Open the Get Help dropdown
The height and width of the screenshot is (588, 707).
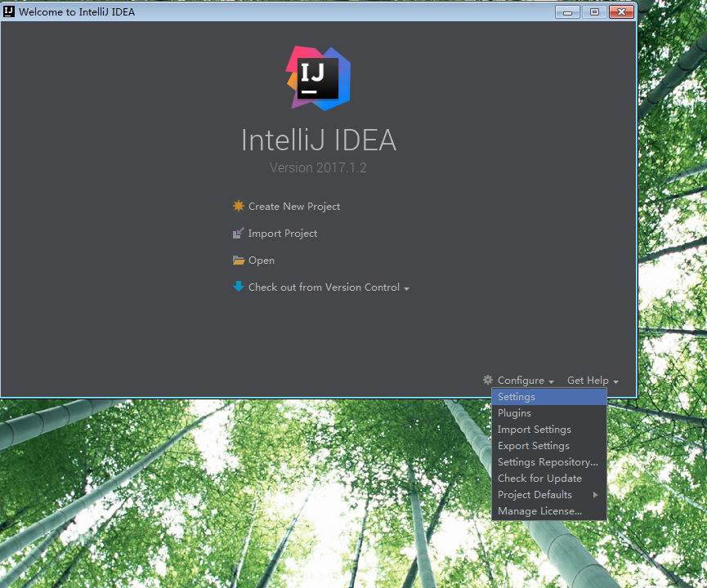pyautogui.click(x=593, y=381)
